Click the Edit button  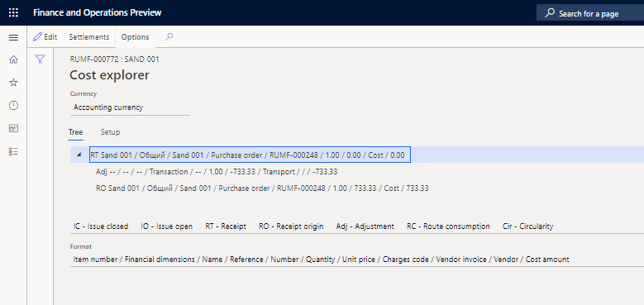pyautogui.click(x=45, y=37)
